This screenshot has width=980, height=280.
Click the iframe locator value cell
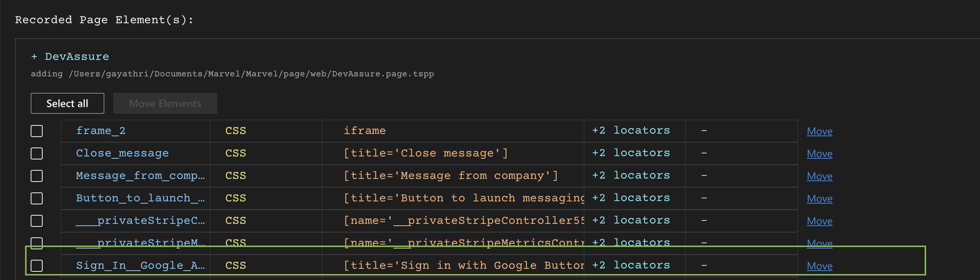(x=364, y=131)
